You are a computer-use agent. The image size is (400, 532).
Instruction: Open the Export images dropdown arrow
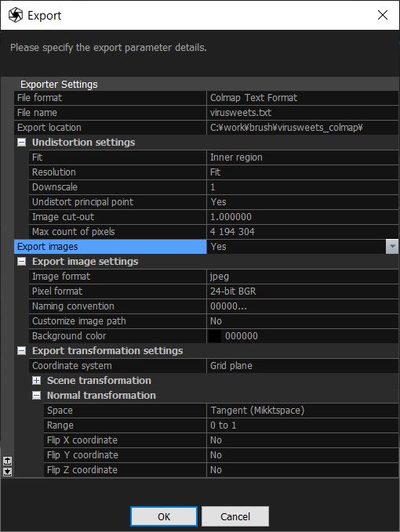392,247
